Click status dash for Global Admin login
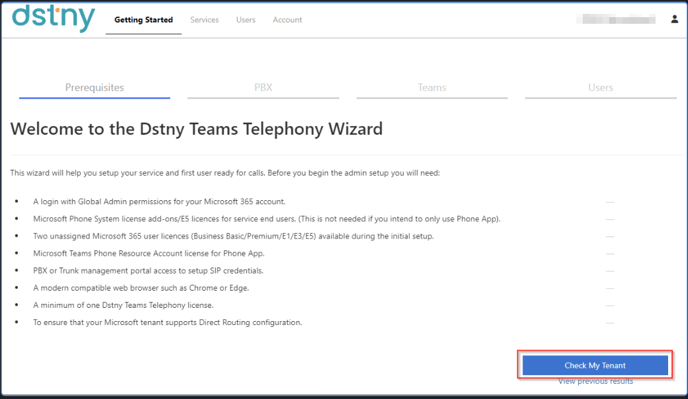Image resolution: width=688 pixels, height=399 pixels. pyautogui.click(x=610, y=202)
